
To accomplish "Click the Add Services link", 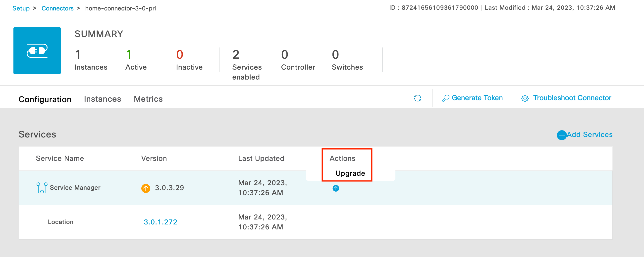I will click(589, 135).
